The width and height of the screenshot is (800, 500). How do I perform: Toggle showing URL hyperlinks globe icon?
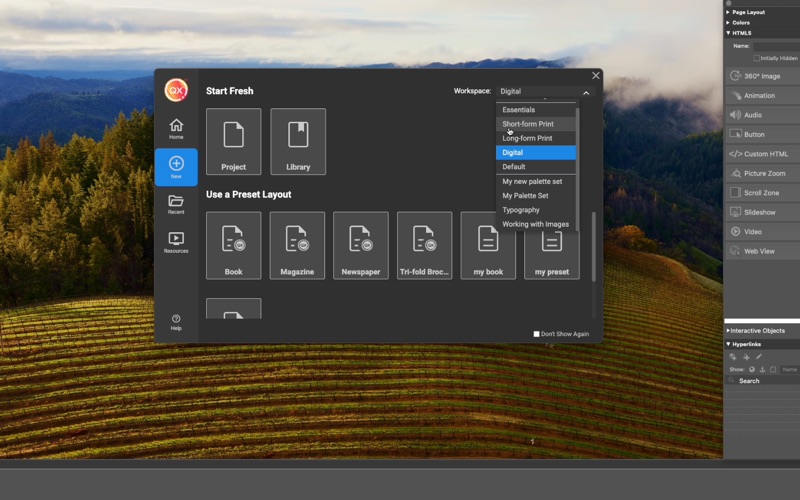point(752,369)
